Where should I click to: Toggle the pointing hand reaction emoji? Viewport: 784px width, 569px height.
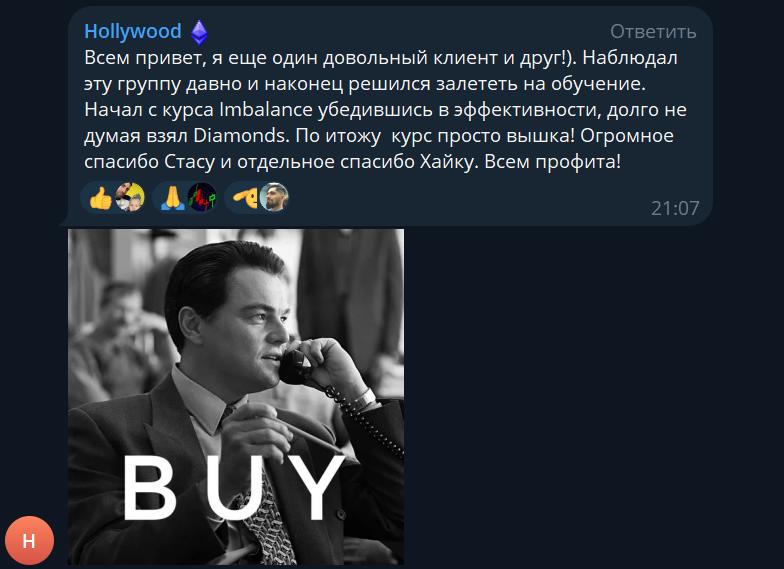[x=244, y=198]
